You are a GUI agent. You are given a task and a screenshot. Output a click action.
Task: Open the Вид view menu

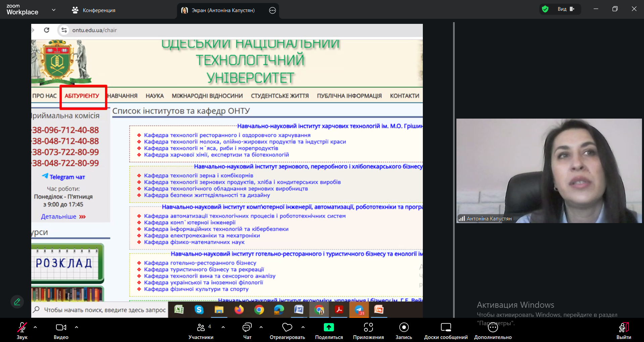pos(566,9)
